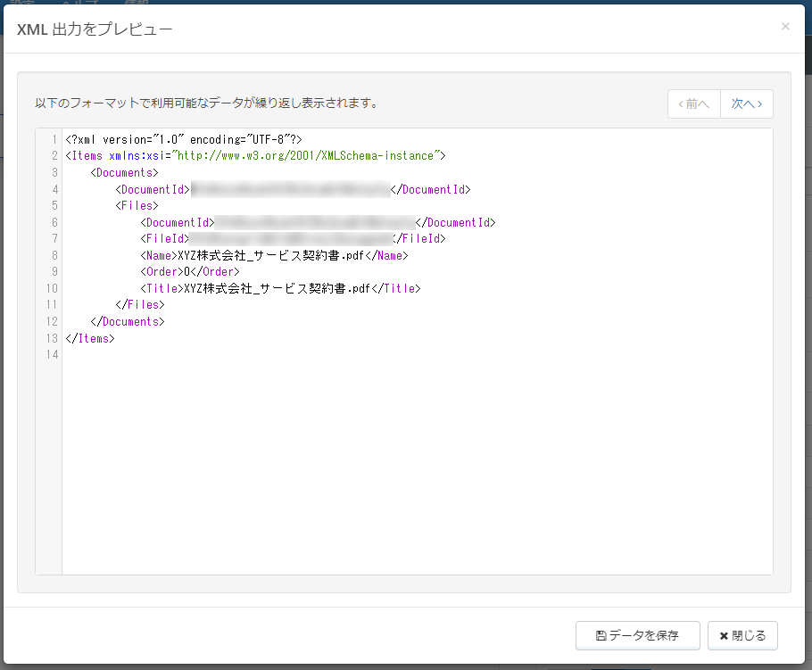Click the ✖ icon inside the 閉じる button

click(x=723, y=635)
